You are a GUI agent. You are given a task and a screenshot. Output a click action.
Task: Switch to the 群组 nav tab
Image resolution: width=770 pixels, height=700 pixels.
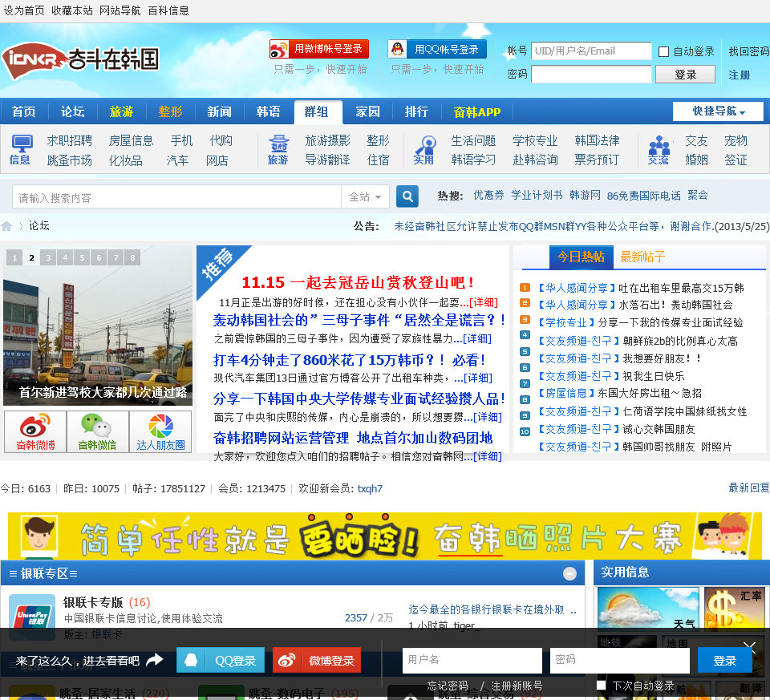(x=317, y=112)
